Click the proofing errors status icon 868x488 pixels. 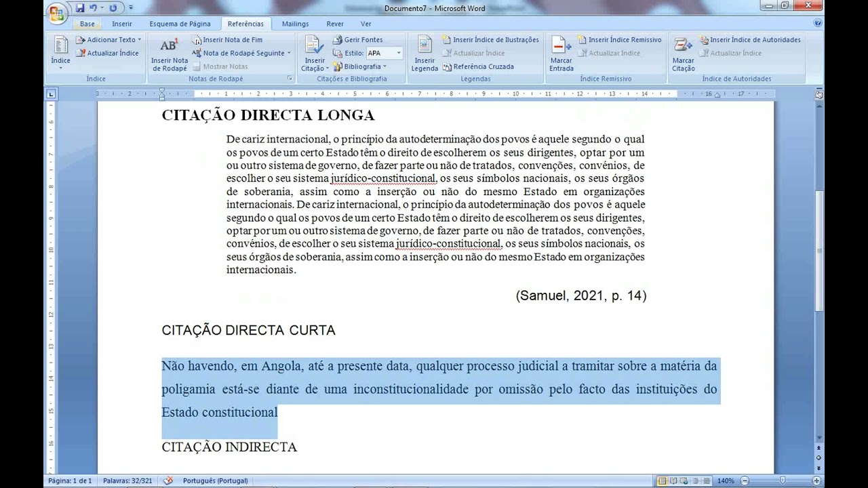168,481
